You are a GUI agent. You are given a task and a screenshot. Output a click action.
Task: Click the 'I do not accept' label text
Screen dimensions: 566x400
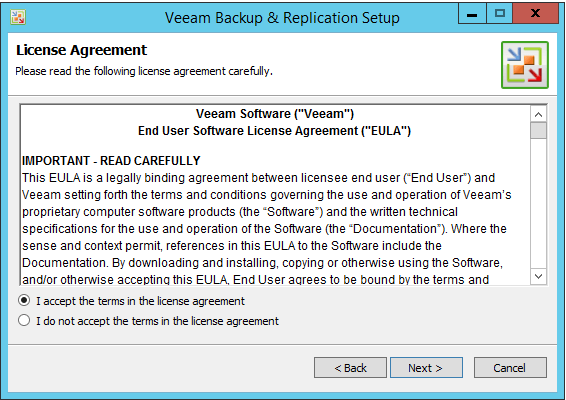click(x=157, y=321)
